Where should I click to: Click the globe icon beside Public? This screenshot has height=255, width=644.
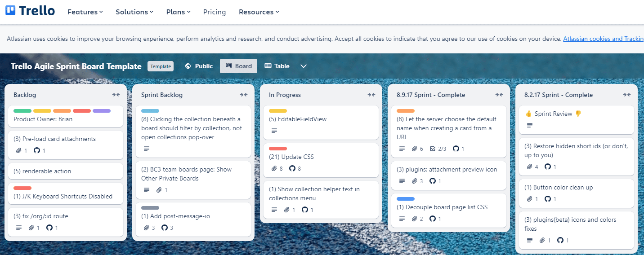click(x=188, y=66)
